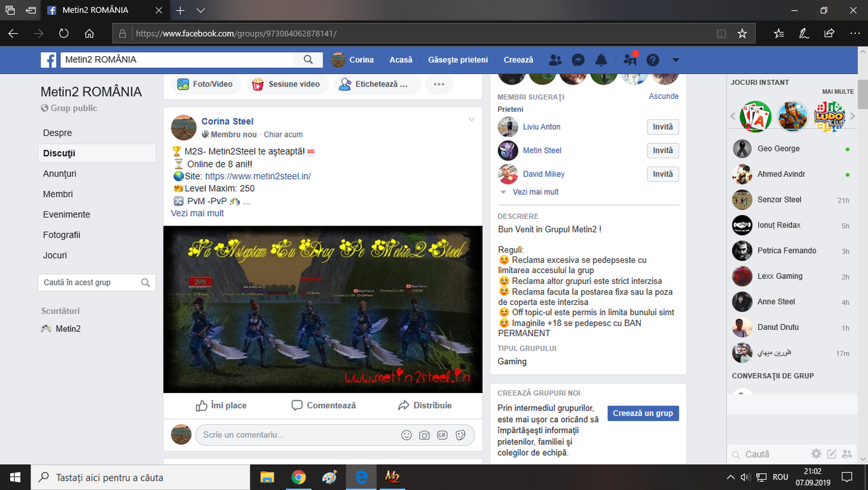868x490 pixels.
Task: Click the create group chat icon
Action: 846,454
